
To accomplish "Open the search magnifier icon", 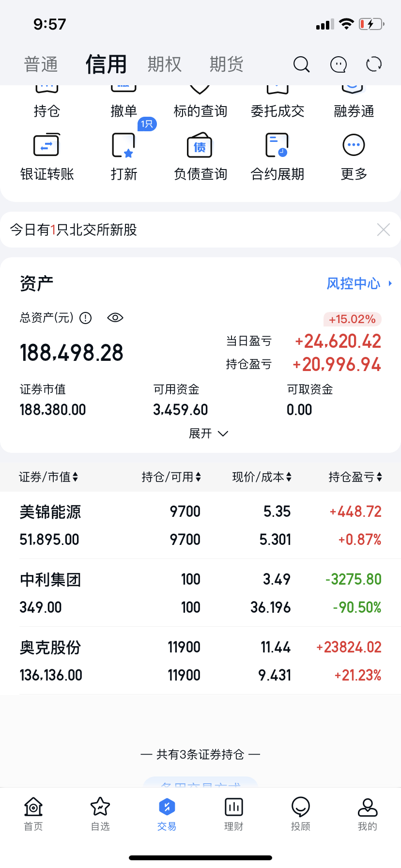I will pyautogui.click(x=301, y=64).
